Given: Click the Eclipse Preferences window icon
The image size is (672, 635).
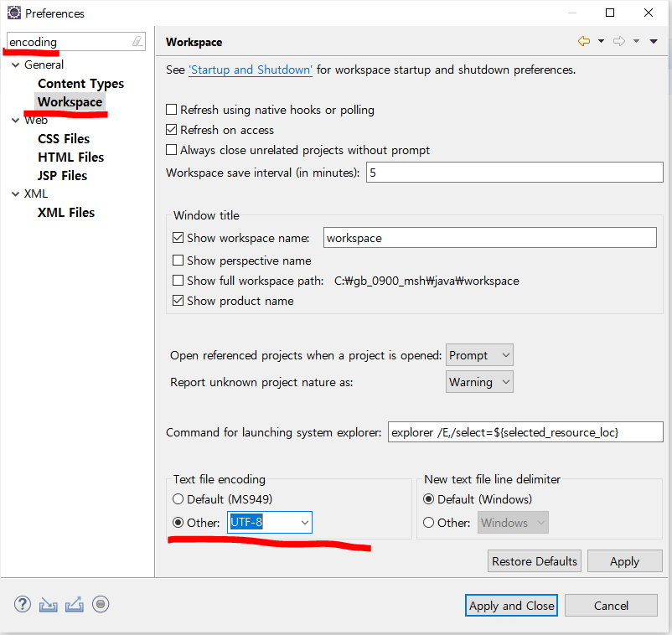Looking at the screenshot, I should (13, 13).
